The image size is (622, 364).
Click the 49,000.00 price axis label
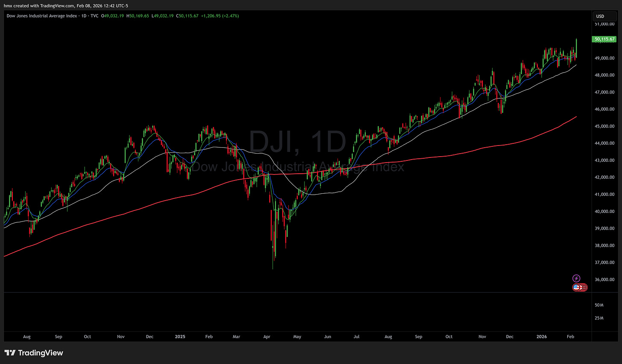604,58
